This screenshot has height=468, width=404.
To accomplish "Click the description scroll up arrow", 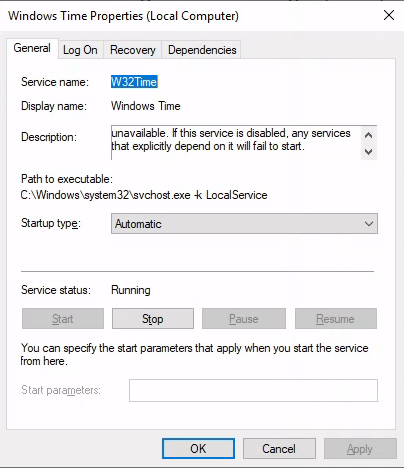I will (x=368, y=135).
